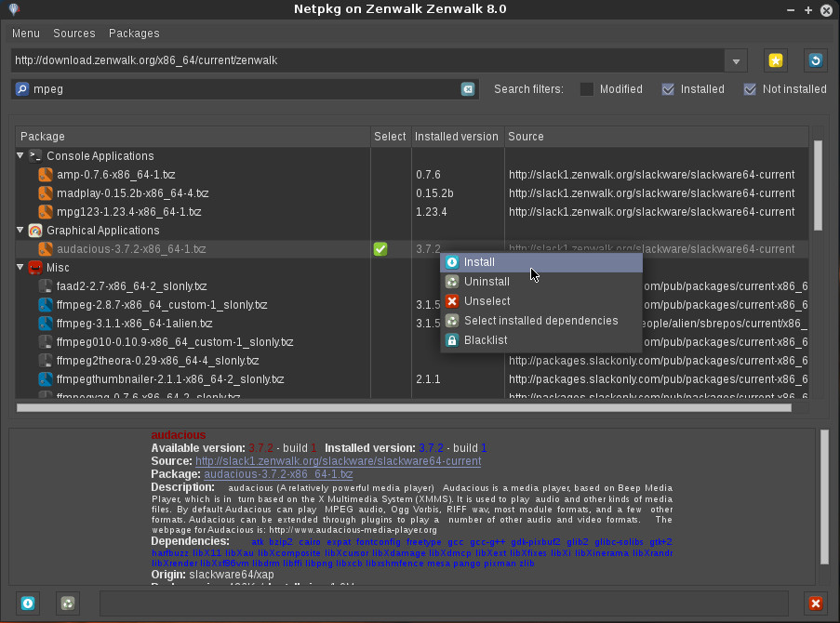Click the libXrender dependency link
Viewport: 840px width, 623px height.
(175, 563)
